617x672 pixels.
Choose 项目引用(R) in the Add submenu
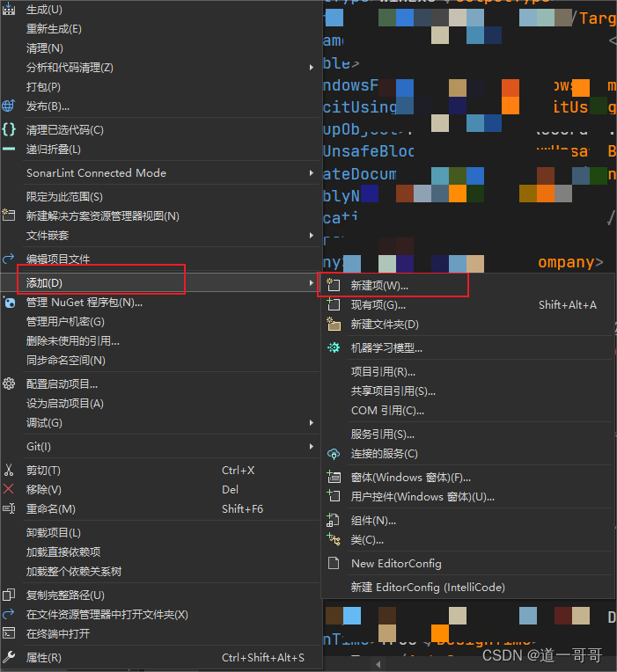(383, 372)
